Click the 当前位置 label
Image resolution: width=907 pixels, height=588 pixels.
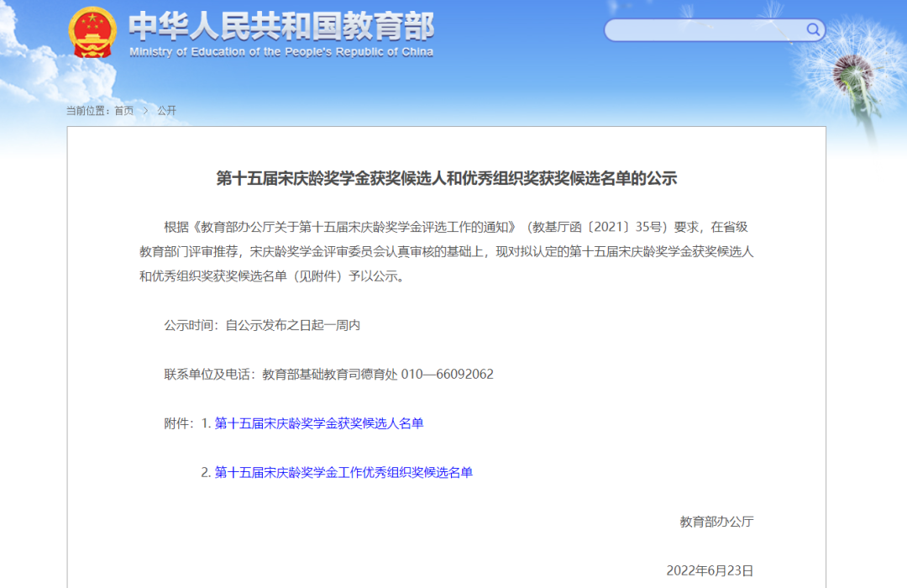(x=88, y=111)
